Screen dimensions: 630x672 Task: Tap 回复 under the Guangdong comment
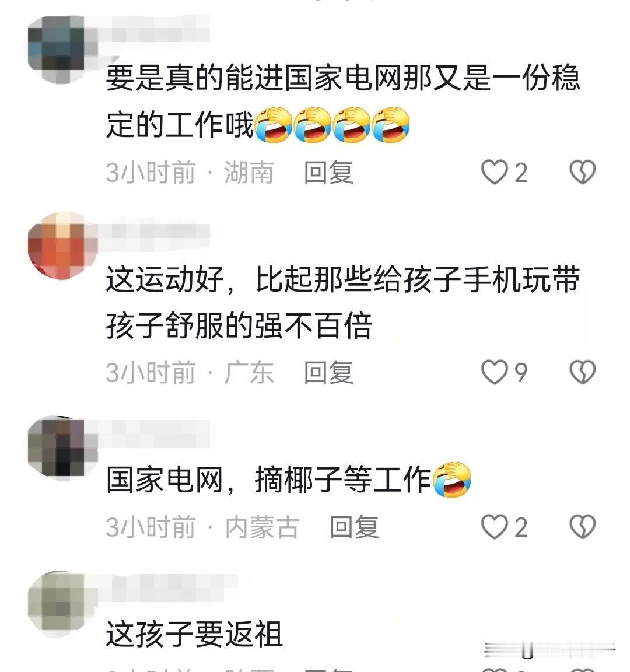tap(329, 372)
